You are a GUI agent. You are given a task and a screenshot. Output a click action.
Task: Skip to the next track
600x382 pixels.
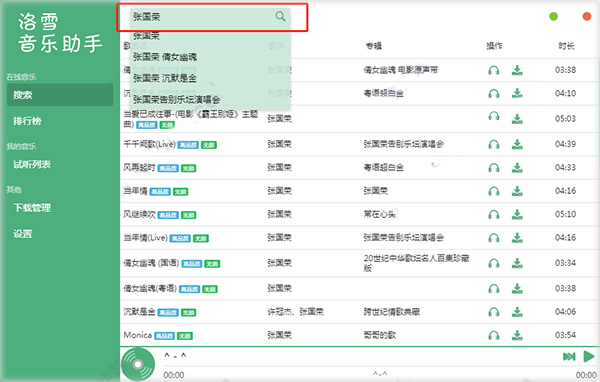(569, 357)
